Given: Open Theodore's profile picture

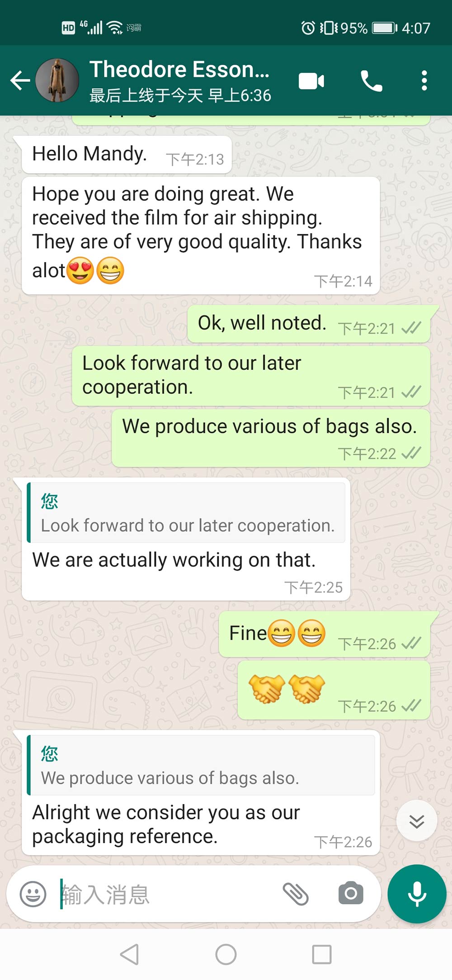Looking at the screenshot, I should pos(57,80).
